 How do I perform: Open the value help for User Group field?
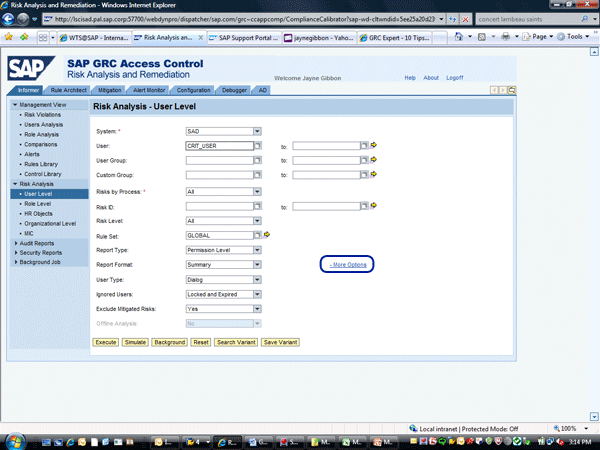pos(257,160)
